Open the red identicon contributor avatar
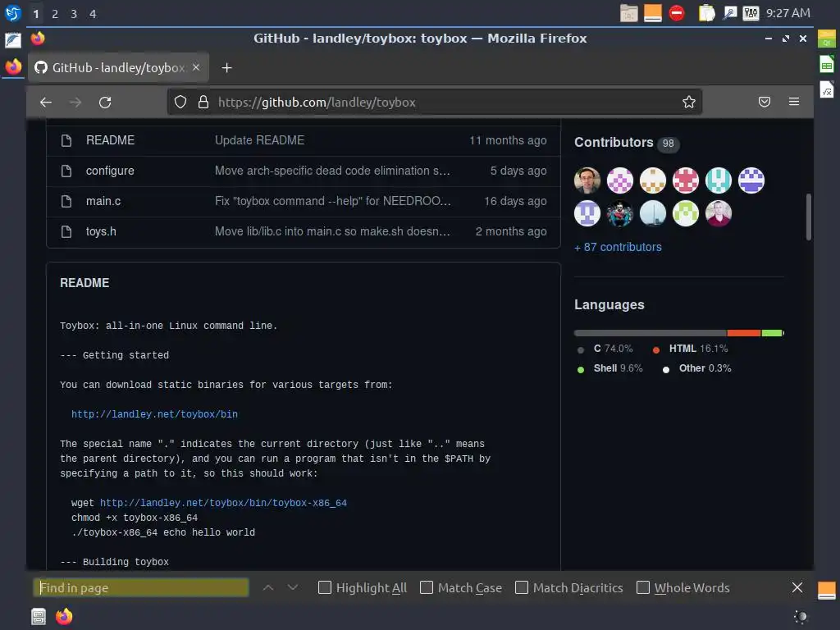 tap(685, 180)
